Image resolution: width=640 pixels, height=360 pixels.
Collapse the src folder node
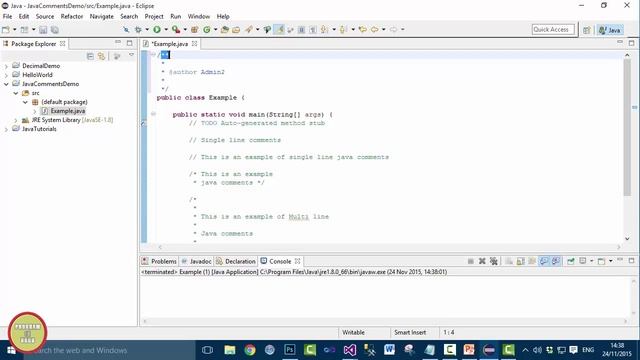(16, 93)
